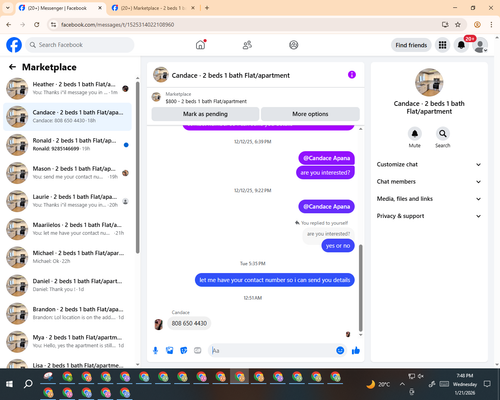
Task: Open a new browser tab
Action: (207, 8)
